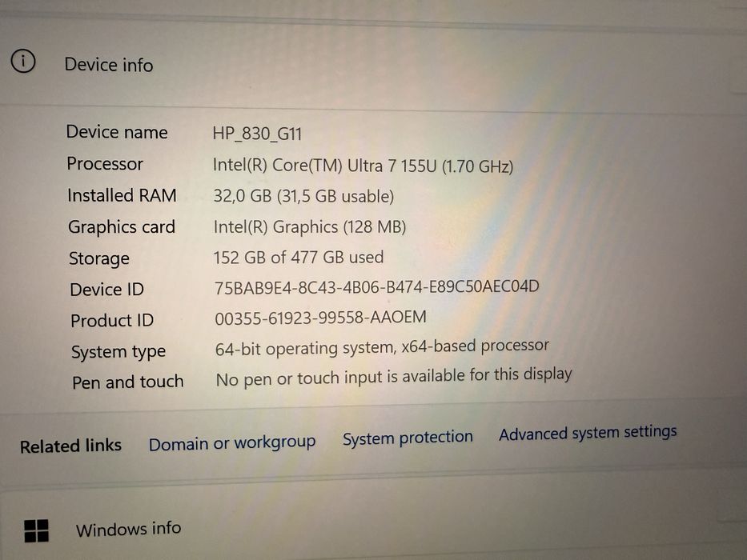This screenshot has width=747, height=560.
Task: Select the Device ID value 75BAB9E4-8C43-4B06
Action: tap(376, 287)
